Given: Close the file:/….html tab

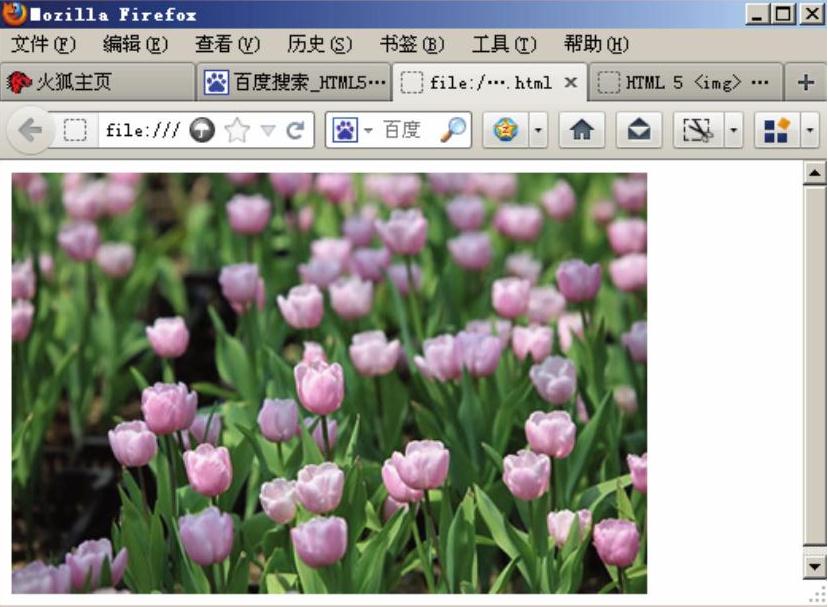Looking at the screenshot, I should (570, 82).
